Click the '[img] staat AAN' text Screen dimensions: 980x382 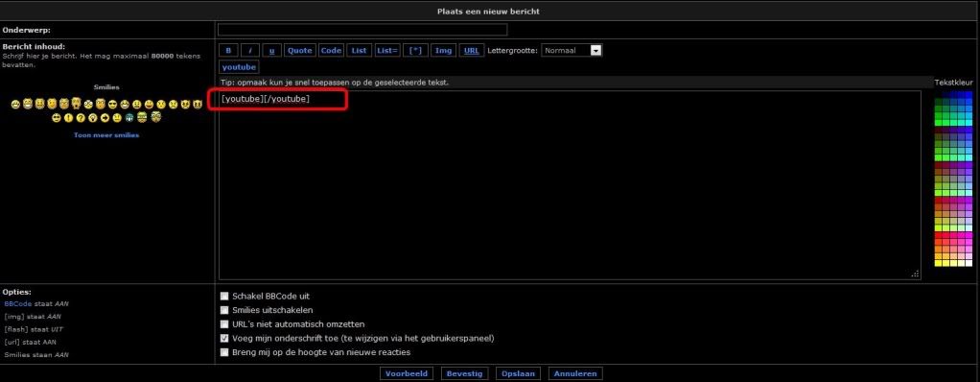(33, 317)
